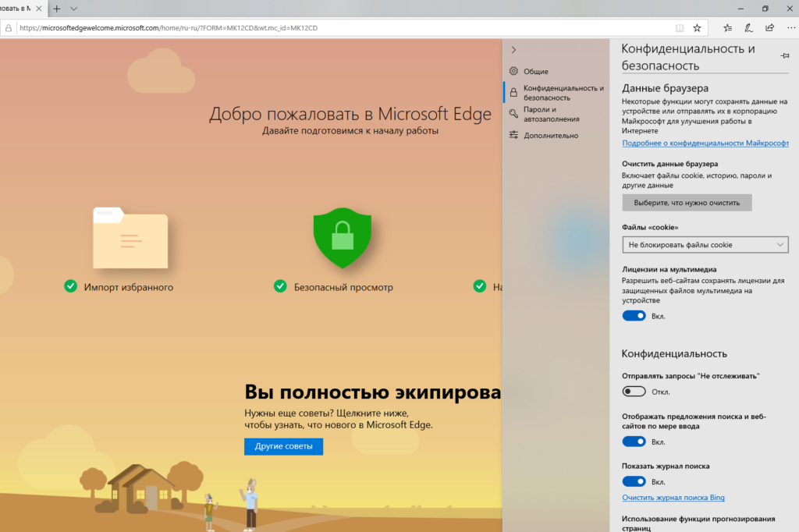Click the "Другие советы" button
This screenshot has width=799, height=532.
coord(283,447)
